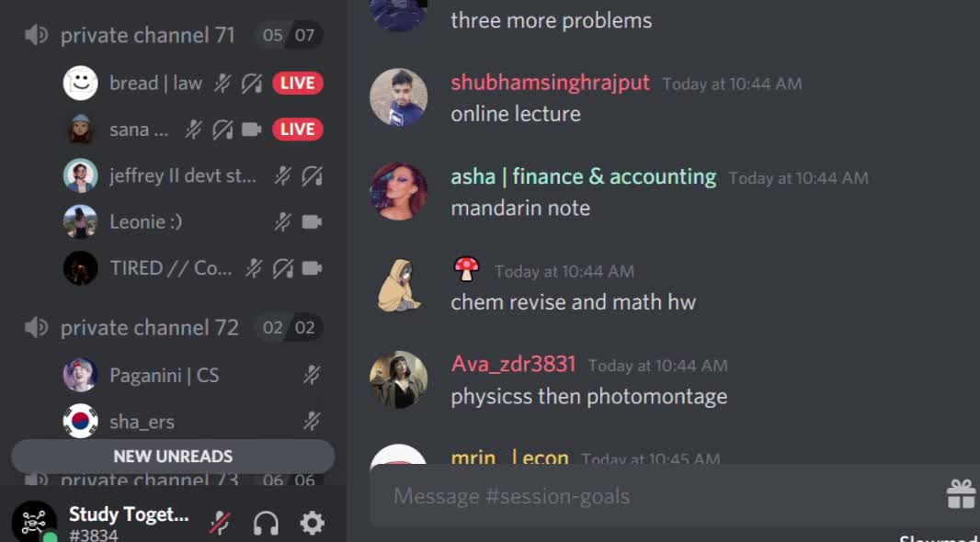Click the speaker icon of private channel 72
The width and height of the screenshot is (980, 542).
36,327
